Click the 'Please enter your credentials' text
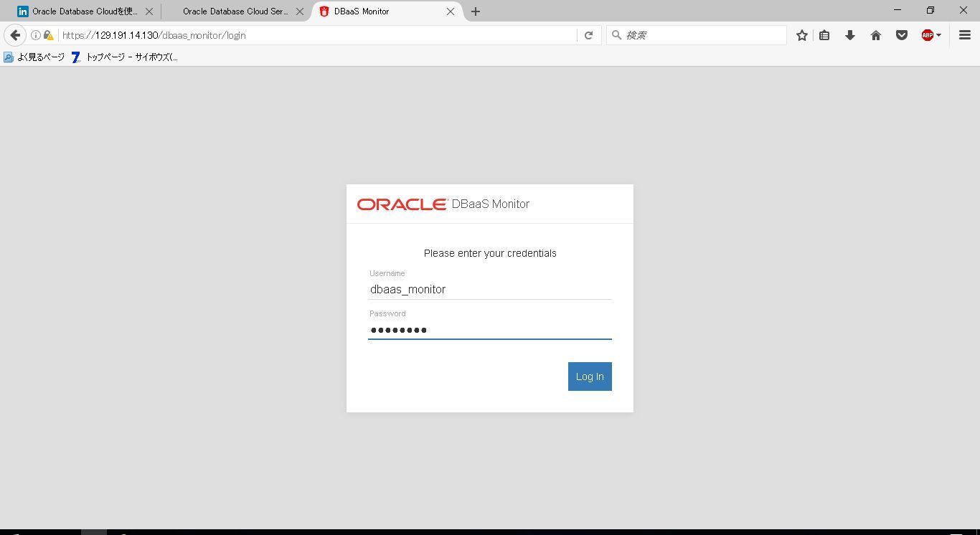 pyautogui.click(x=490, y=253)
